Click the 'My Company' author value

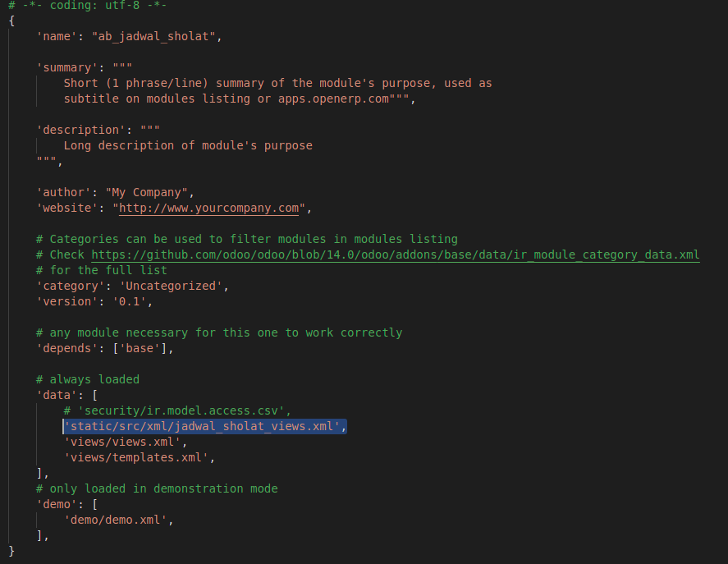[148, 193]
